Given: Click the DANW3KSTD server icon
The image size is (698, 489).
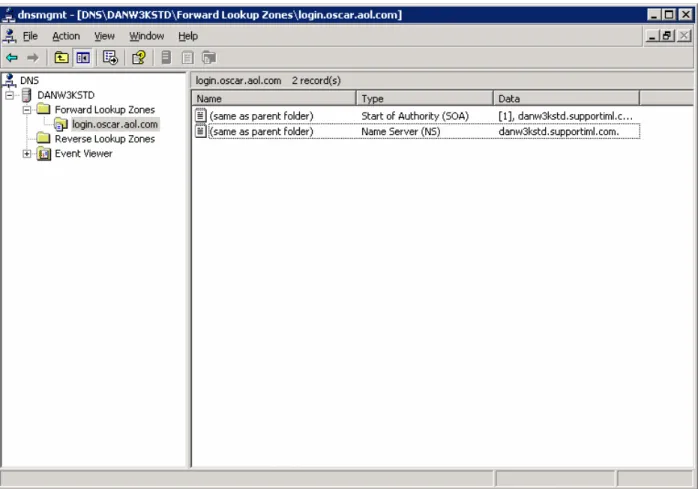Looking at the screenshot, I should (x=26, y=95).
